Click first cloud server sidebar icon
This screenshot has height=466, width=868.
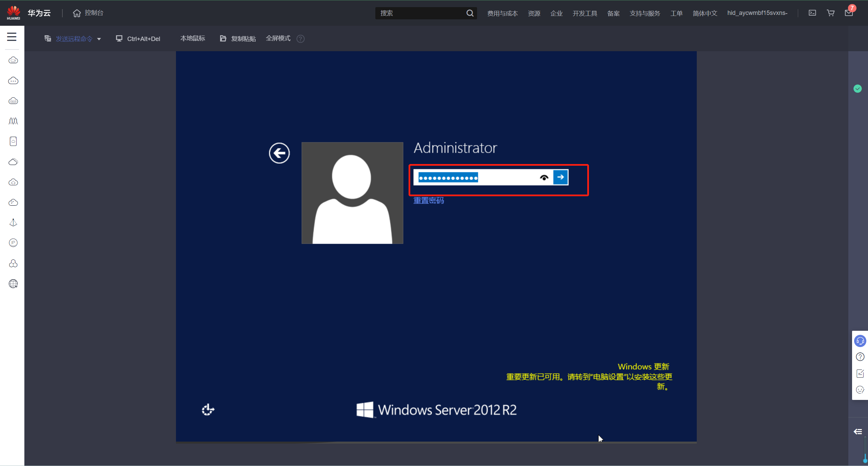pyautogui.click(x=13, y=60)
